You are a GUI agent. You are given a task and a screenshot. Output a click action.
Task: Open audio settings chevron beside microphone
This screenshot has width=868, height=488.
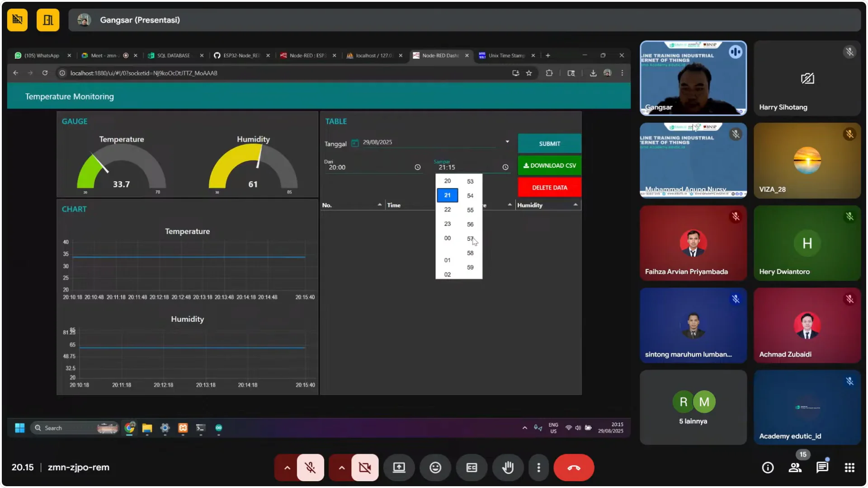[287, 468]
